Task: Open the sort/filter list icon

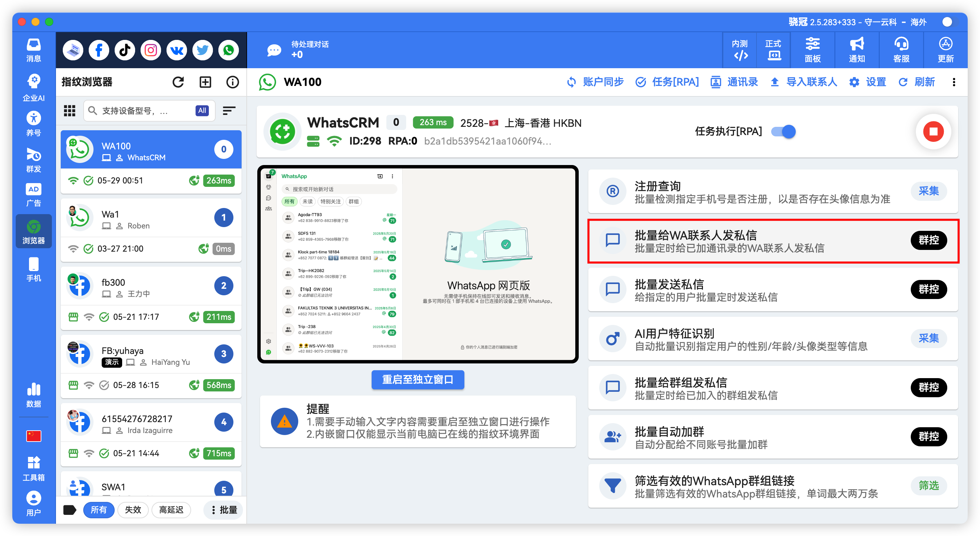Action: coord(229,110)
